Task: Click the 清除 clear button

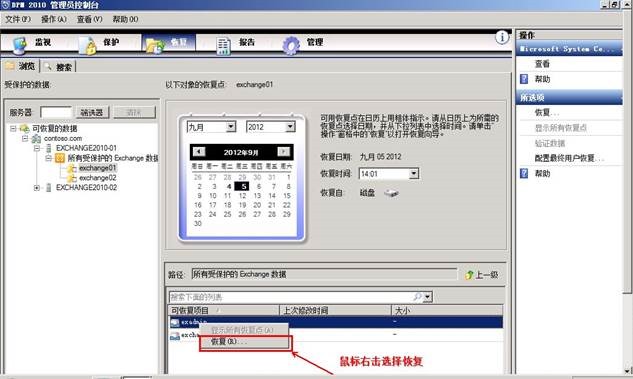Action: pos(134,112)
